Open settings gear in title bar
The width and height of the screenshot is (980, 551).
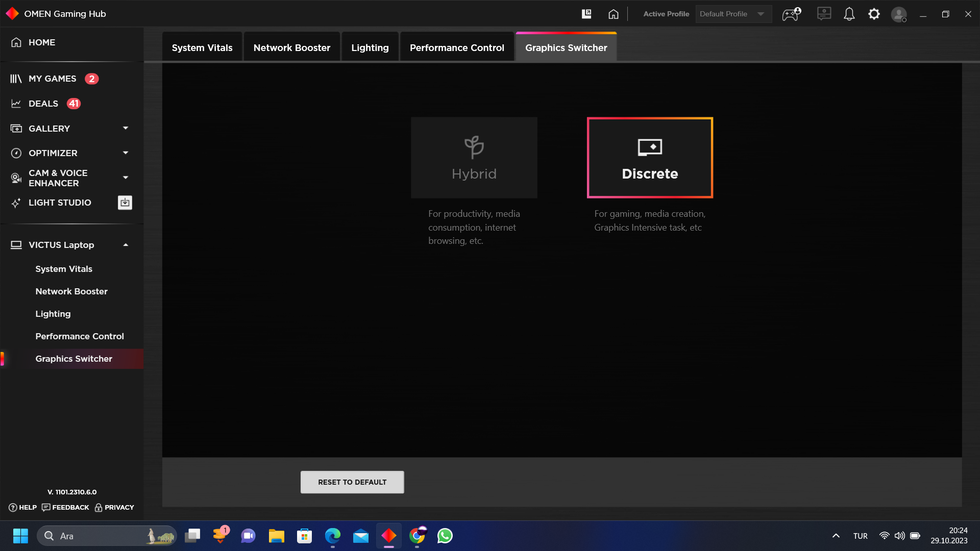[874, 14]
